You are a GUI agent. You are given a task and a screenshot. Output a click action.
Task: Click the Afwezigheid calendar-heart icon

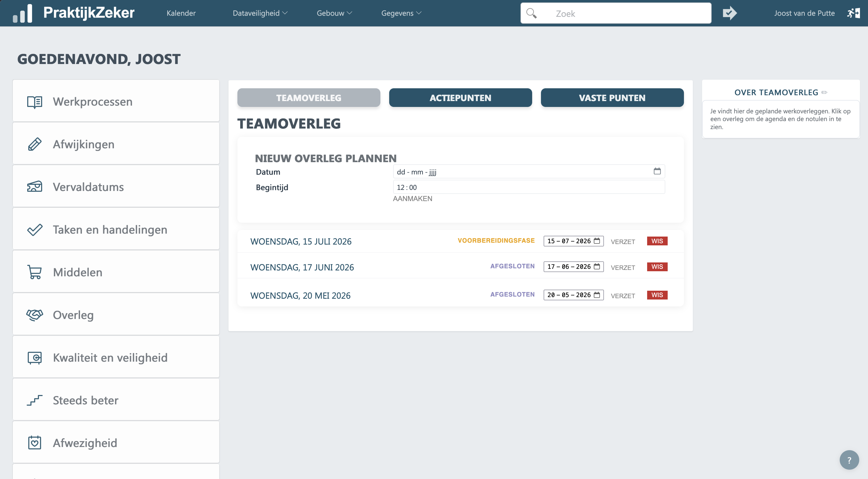(x=35, y=443)
